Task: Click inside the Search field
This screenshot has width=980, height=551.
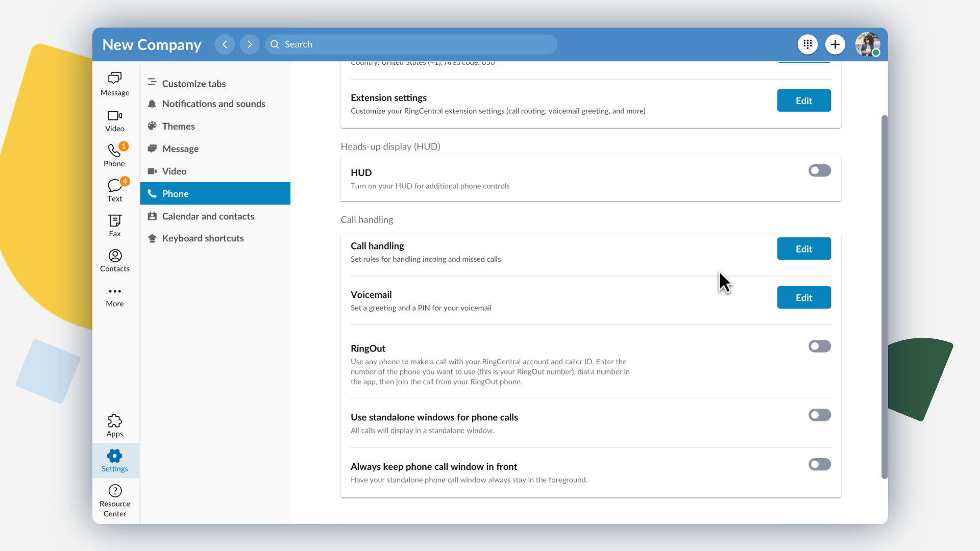Action: click(x=411, y=44)
